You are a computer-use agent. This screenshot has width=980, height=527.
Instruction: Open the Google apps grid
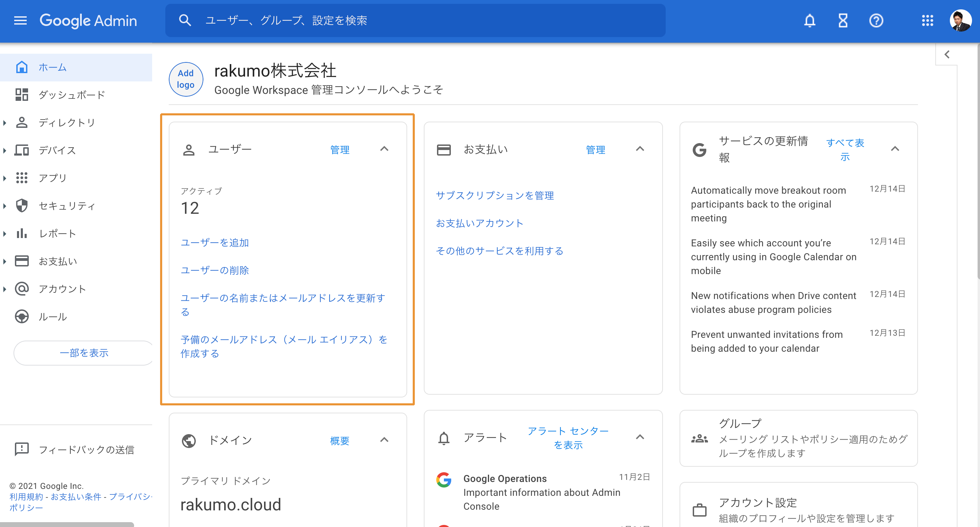927,20
